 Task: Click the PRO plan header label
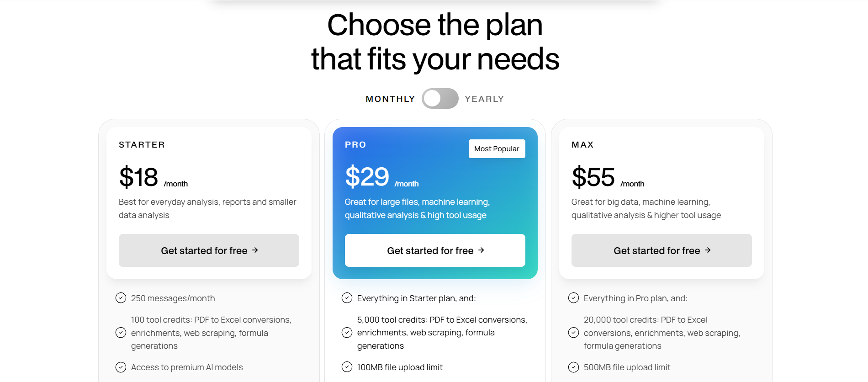coord(355,144)
